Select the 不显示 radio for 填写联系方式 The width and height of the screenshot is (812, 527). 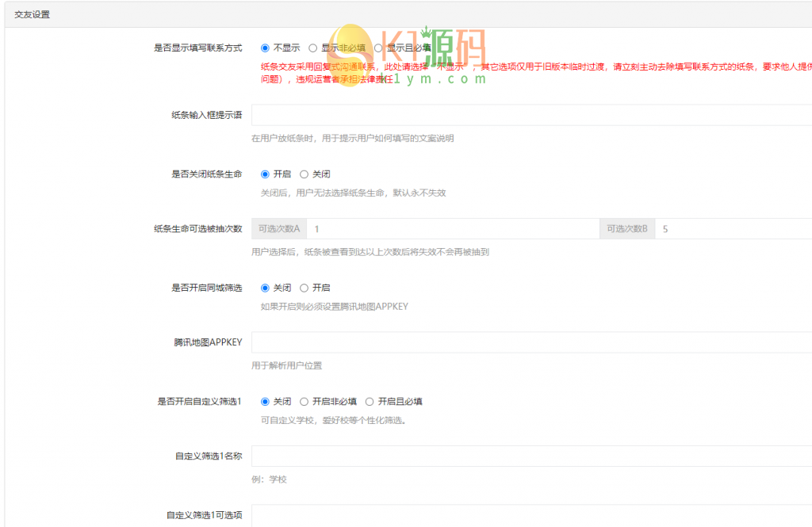[264, 48]
